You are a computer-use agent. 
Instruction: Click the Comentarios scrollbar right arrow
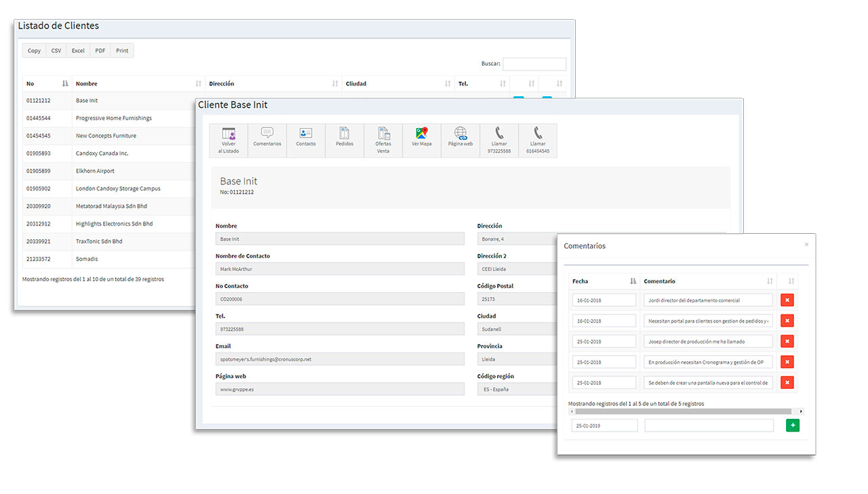point(801,411)
